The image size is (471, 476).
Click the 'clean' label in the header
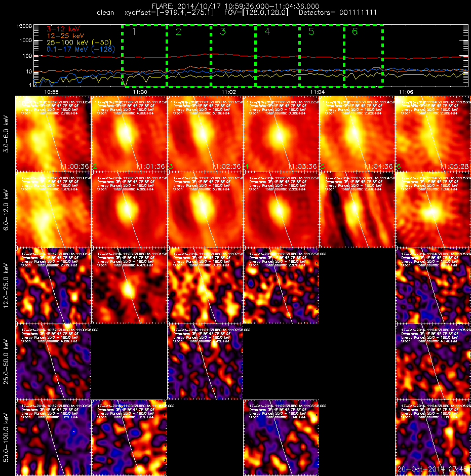click(x=106, y=13)
